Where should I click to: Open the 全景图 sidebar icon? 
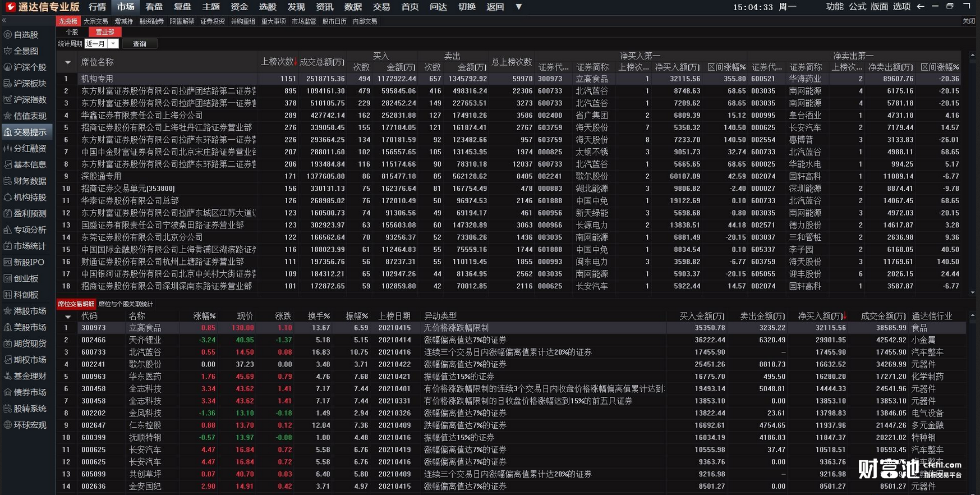coord(8,51)
